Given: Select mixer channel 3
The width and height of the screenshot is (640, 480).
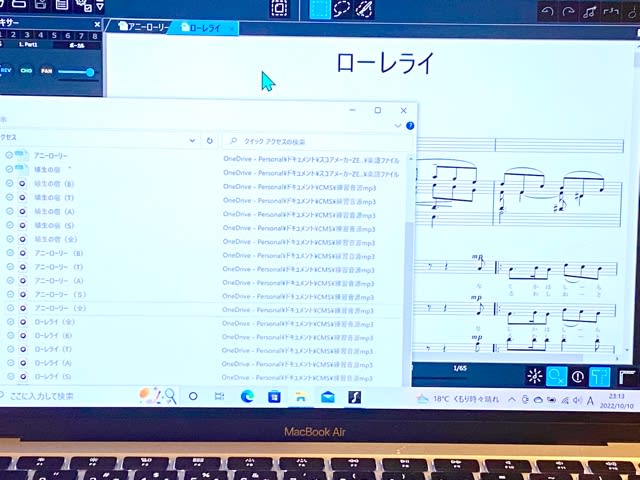Looking at the screenshot, I should [x=27, y=35].
